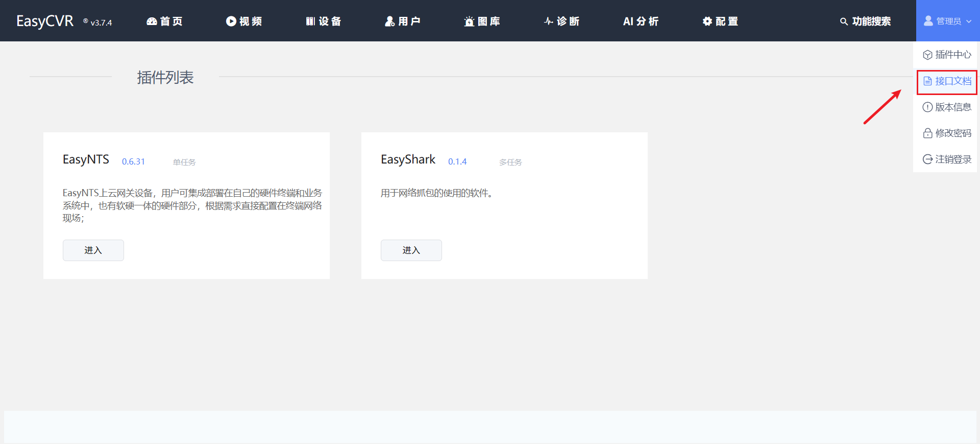Click the play icon beside 视频
980x444 pixels.
pos(231,21)
